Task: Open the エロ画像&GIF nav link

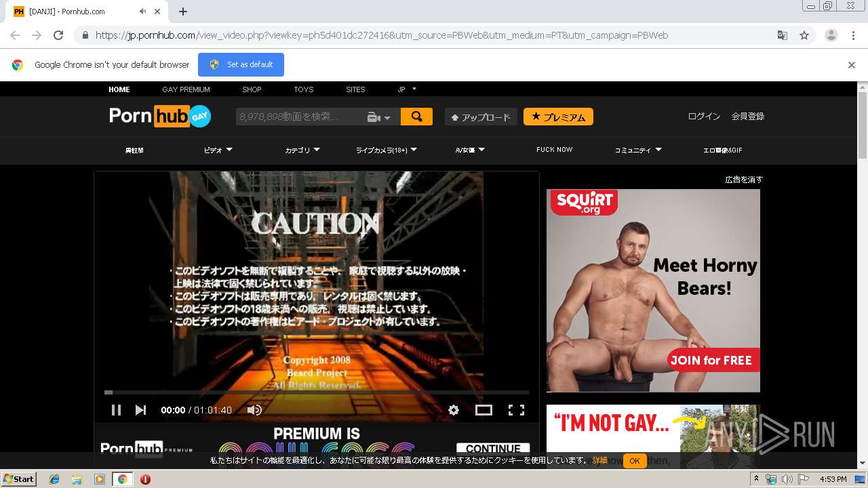Action: 723,150
